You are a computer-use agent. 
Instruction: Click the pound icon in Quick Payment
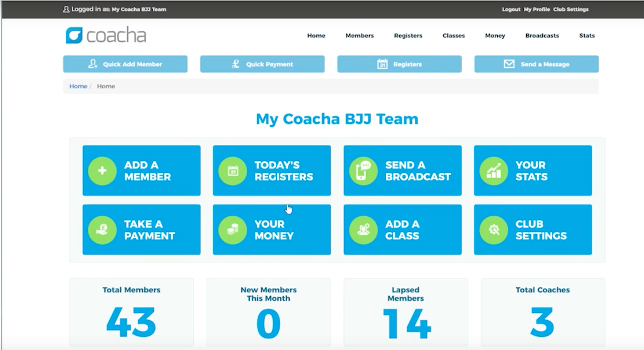pyautogui.click(x=236, y=64)
